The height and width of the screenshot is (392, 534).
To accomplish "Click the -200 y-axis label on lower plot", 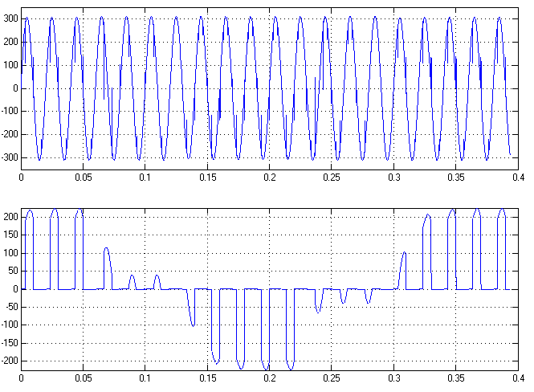I will 10,361.
